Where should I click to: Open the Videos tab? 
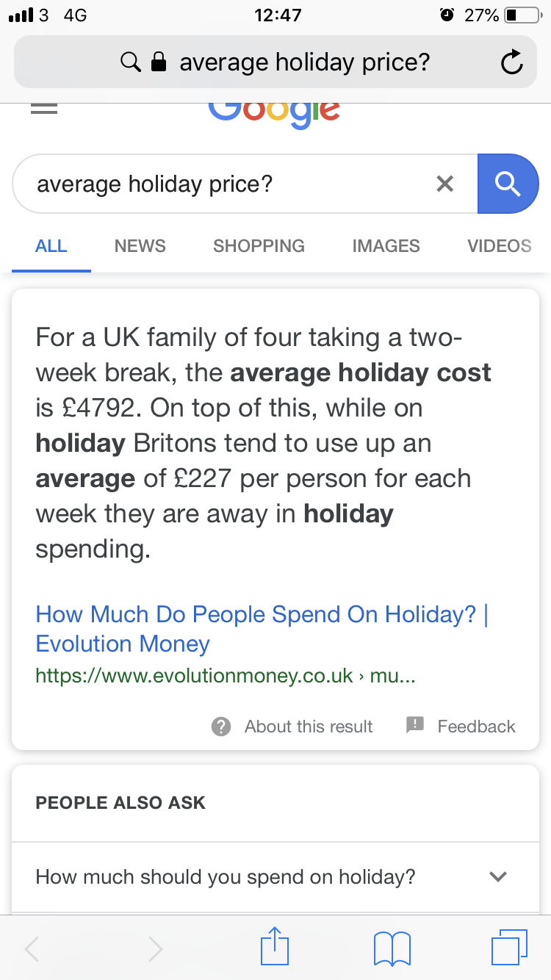click(499, 246)
